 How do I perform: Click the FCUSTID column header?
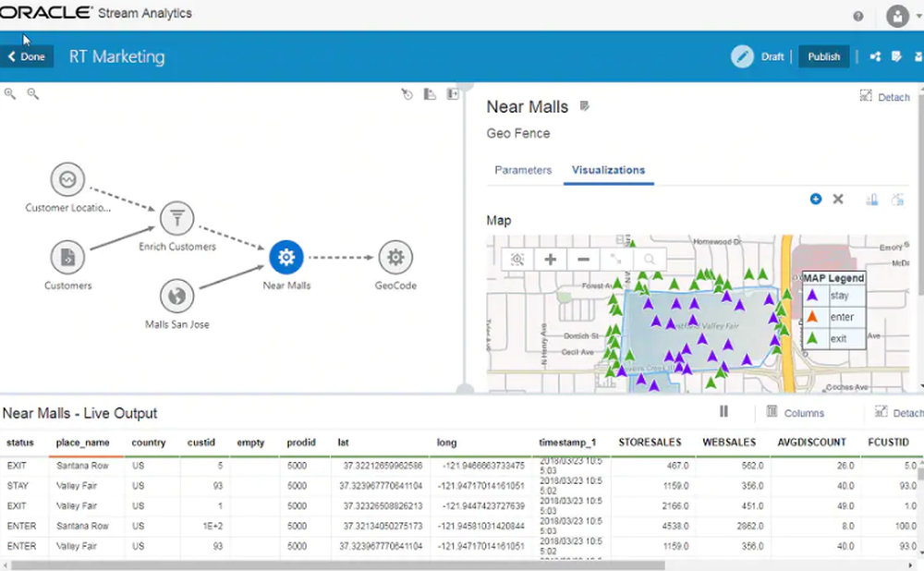click(888, 443)
